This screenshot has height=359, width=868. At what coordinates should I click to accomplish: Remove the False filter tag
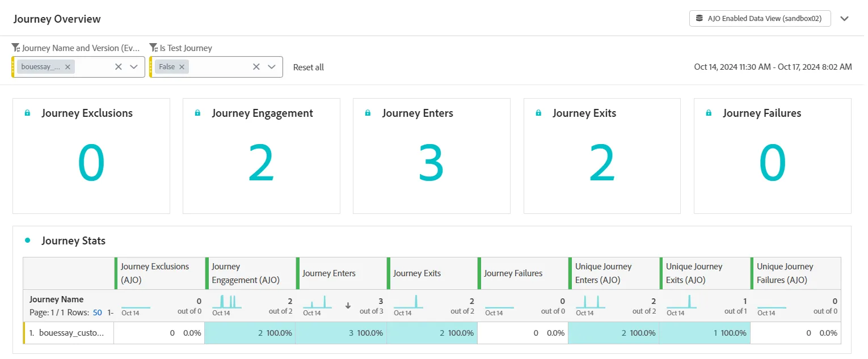pyautogui.click(x=182, y=67)
